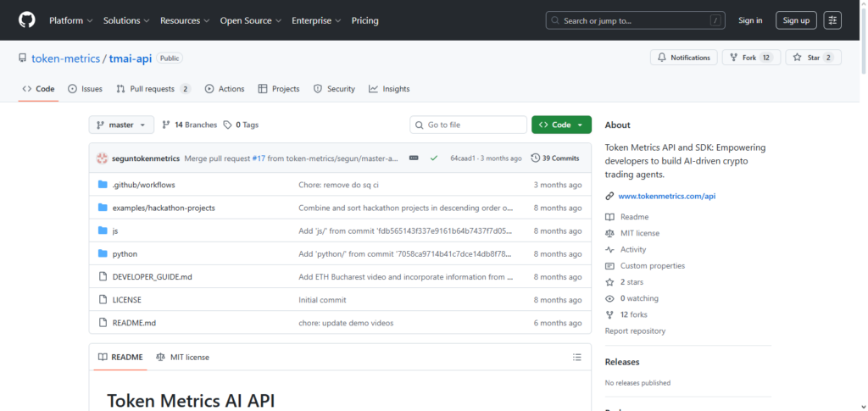Click the Fork 12 button

[x=751, y=58]
